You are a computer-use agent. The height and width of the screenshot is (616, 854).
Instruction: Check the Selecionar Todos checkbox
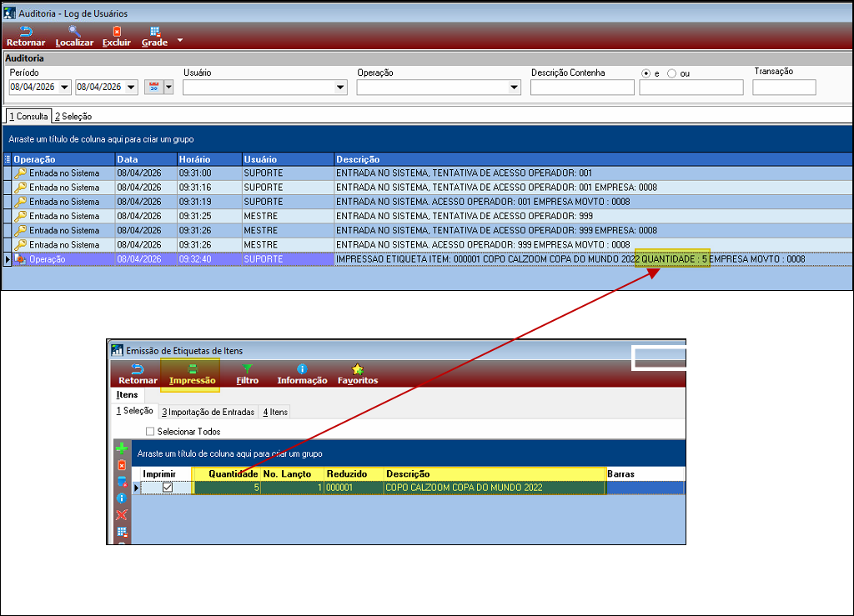[x=150, y=432]
